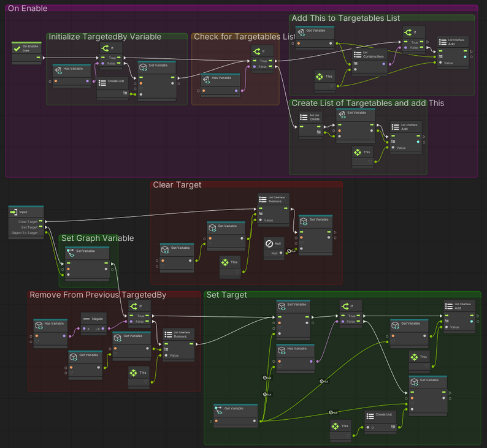
Task: Select Has Variable node in Set Target group
Action: pos(295,359)
